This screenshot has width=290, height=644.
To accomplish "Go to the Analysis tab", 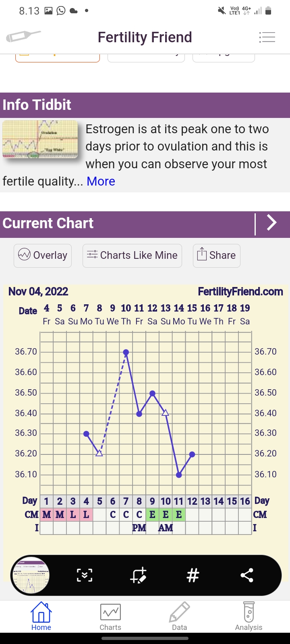I will pyautogui.click(x=249, y=616).
